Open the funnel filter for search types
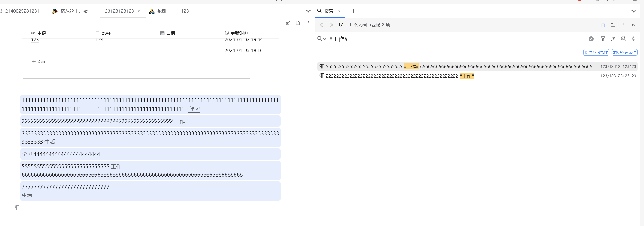 603,39
